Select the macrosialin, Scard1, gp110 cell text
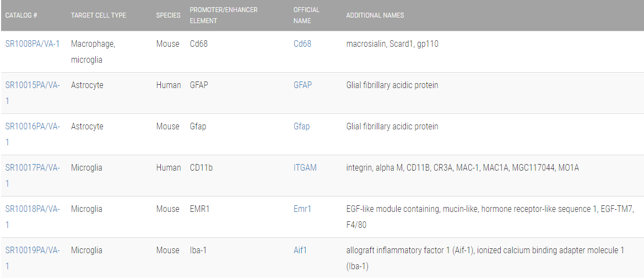Viewport: 644px width, 278px height. click(392, 44)
